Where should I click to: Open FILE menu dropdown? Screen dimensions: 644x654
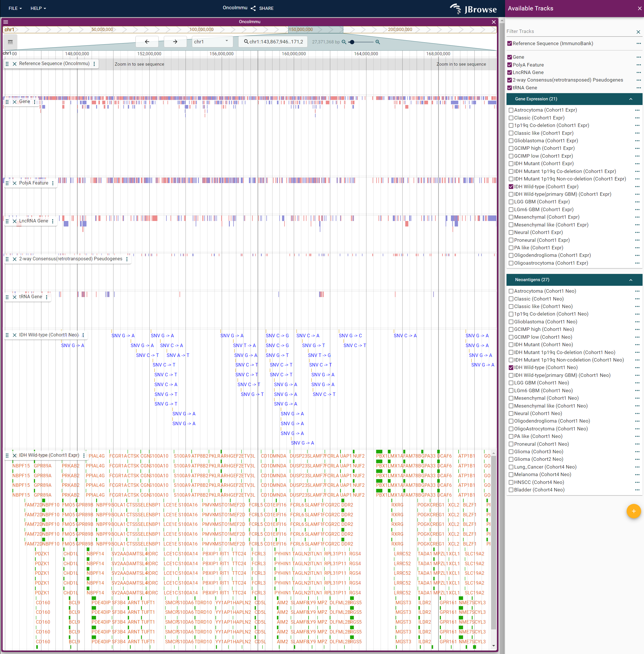tap(15, 8)
